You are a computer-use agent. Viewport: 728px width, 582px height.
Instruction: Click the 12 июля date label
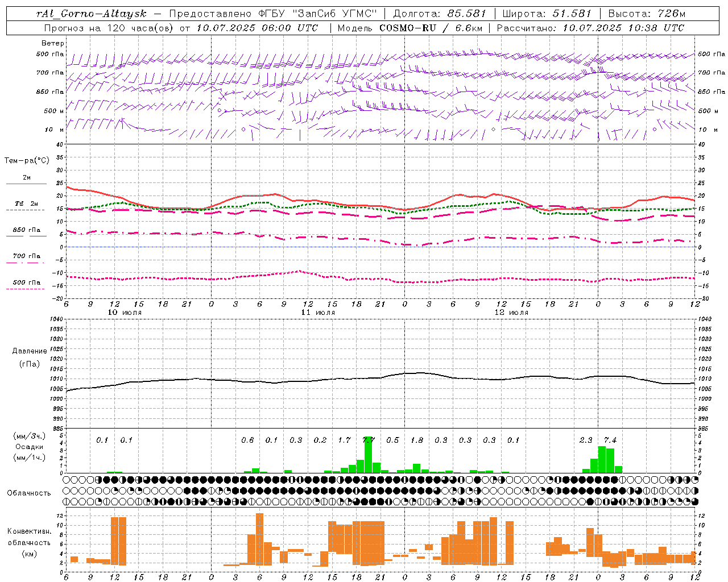(x=511, y=313)
